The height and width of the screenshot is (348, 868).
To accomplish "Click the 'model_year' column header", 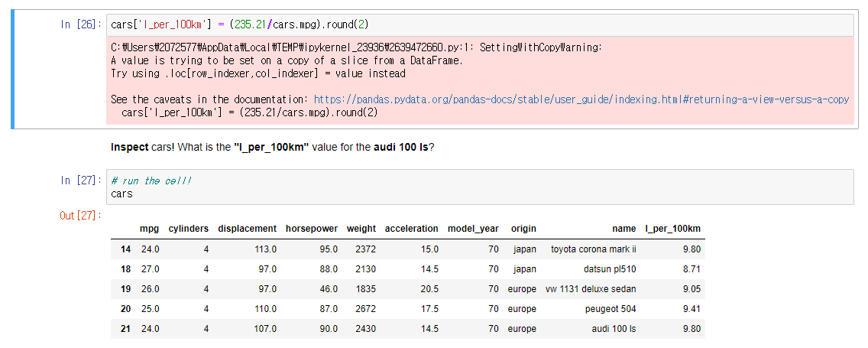I will coord(473,229).
